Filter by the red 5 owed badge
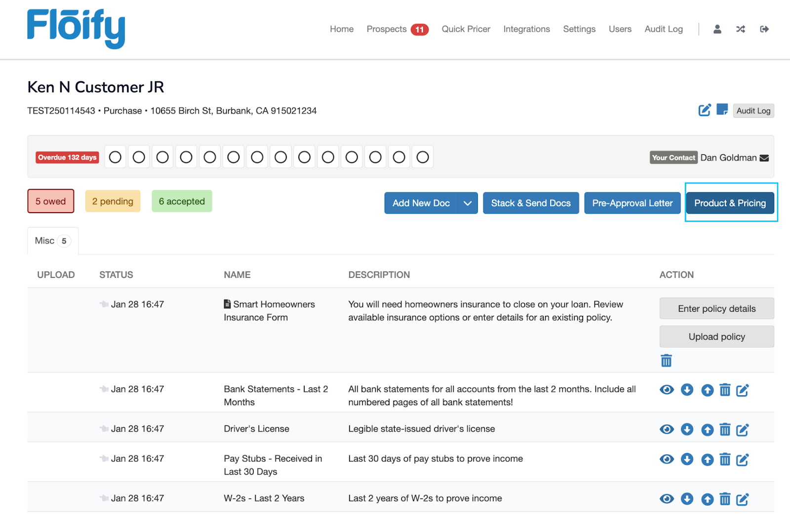This screenshot has height=532, width=790. tap(50, 201)
